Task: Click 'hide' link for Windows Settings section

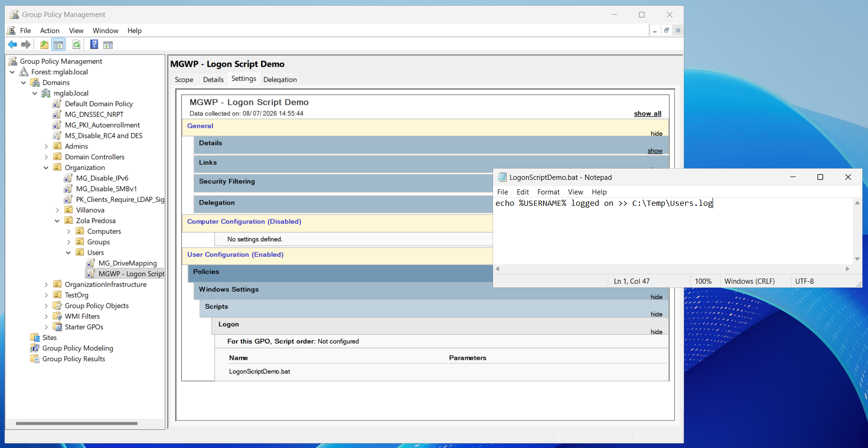Action: coord(656,297)
